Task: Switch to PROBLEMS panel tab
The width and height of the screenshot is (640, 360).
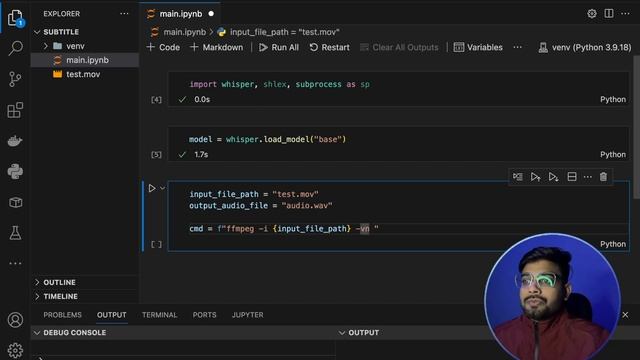Action: click(62, 315)
